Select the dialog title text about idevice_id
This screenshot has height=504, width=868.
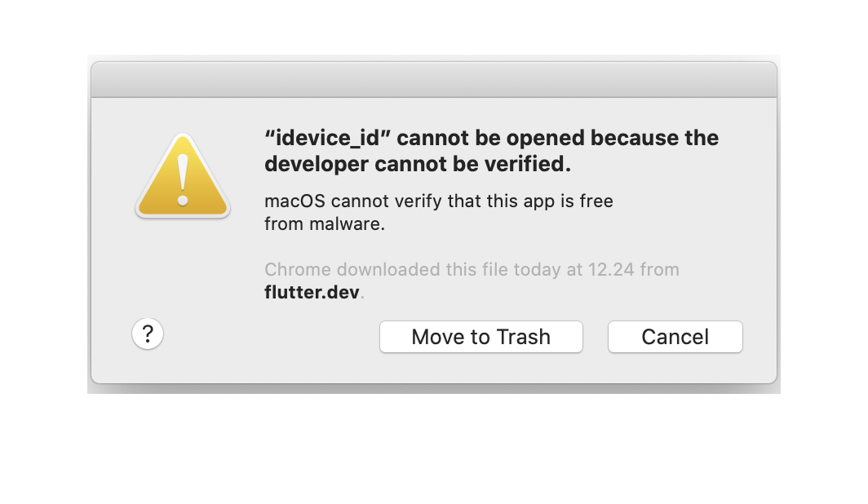point(491,150)
